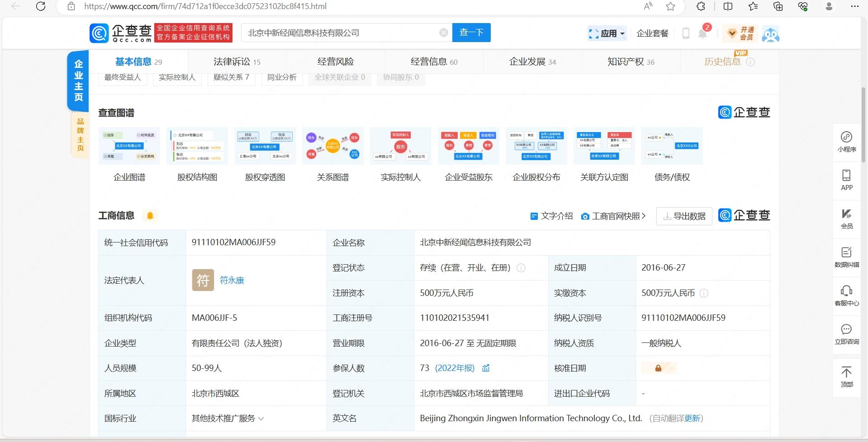Click the site info lock icon
Viewport: 868px width, 442px height.
point(71,6)
